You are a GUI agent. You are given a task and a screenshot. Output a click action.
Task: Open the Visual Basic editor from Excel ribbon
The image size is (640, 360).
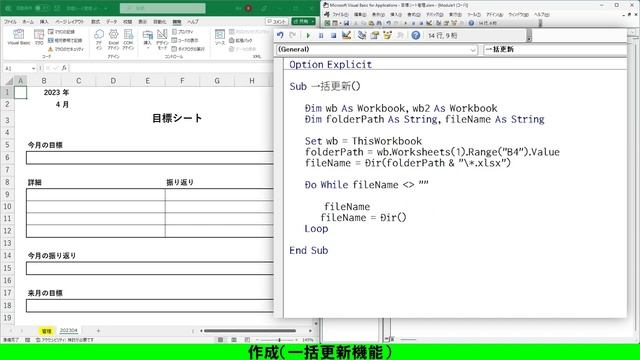point(18,37)
